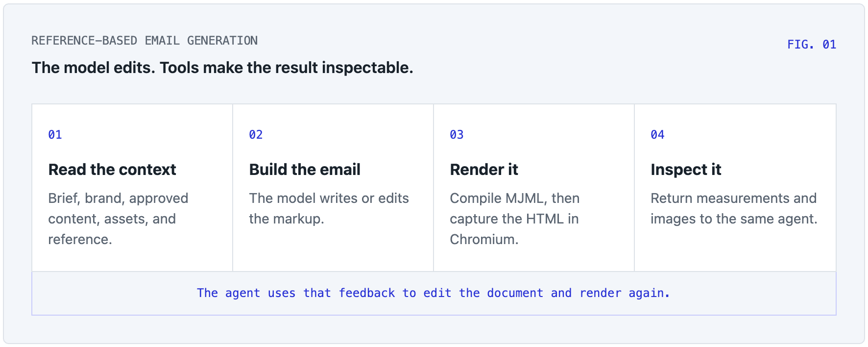This screenshot has width=868, height=347.
Task: Click the FIG. 01 label
Action: [x=811, y=45]
